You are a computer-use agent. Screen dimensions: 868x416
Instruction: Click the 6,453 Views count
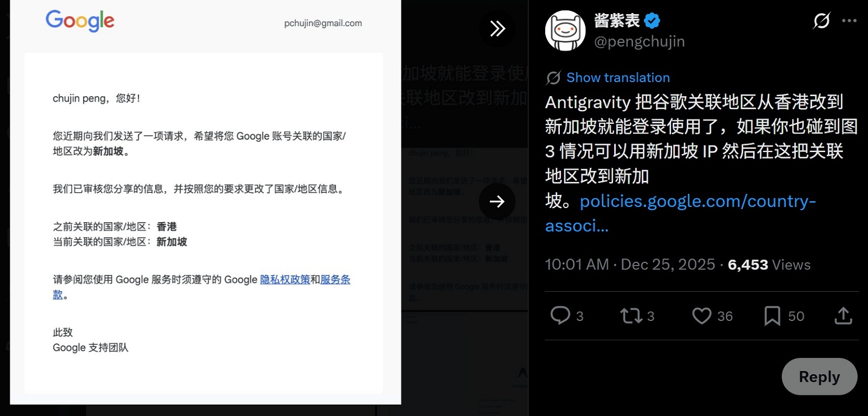tap(769, 264)
